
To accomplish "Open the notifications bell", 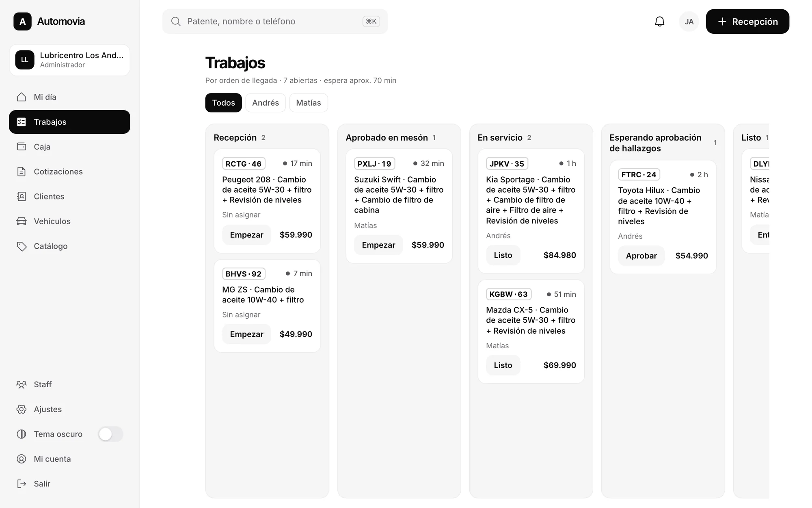I will pos(660,22).
